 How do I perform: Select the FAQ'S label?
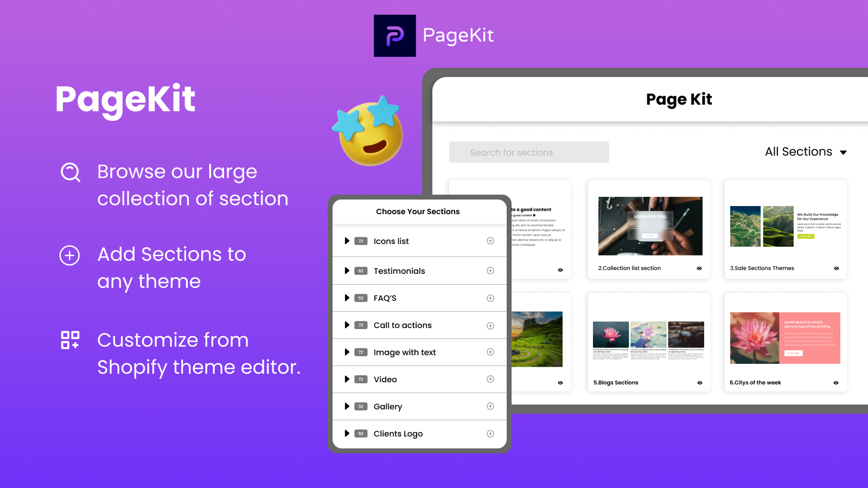pos(385,298)
